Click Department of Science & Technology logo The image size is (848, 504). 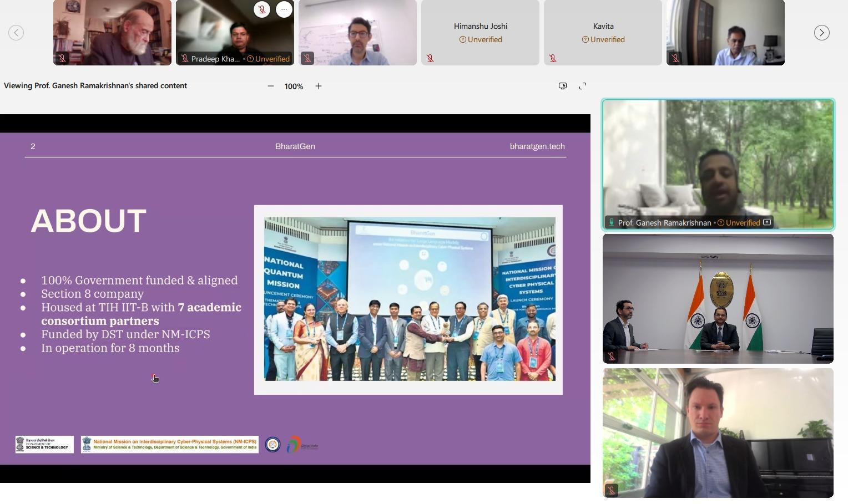pos(44,445)
